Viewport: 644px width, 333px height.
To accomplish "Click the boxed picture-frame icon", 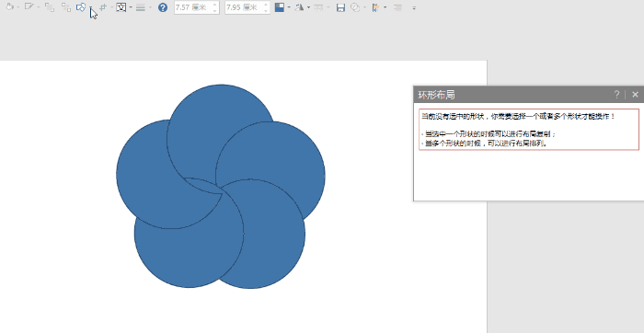I will coord(121,7).
